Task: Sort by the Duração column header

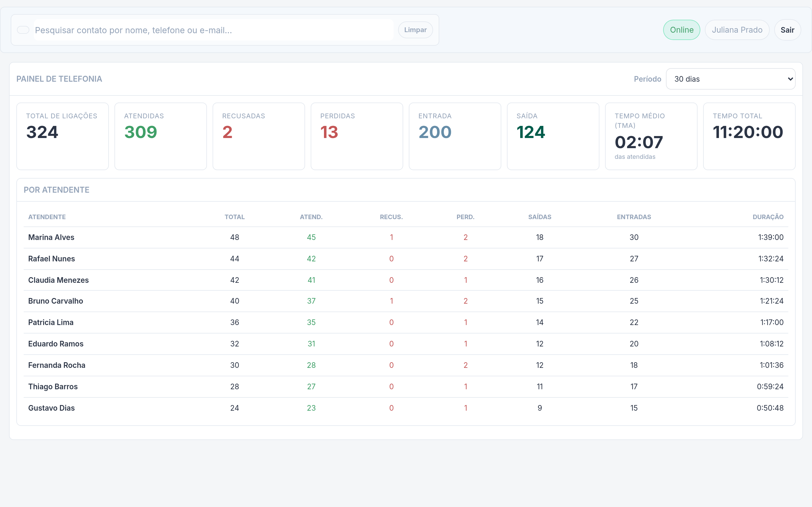Action: click(x=768, y=217)
